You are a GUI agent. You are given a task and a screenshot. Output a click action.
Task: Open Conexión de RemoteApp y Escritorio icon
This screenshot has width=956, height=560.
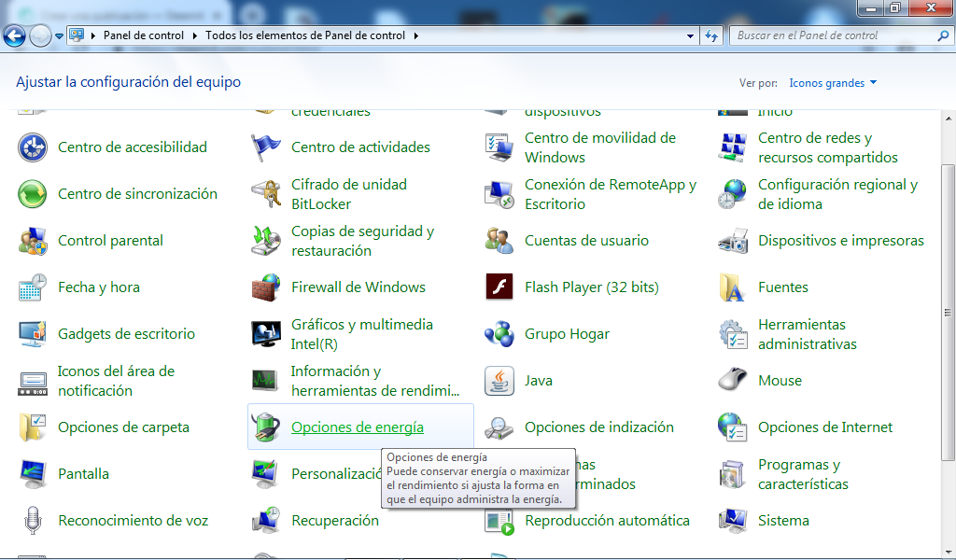(499, 194)
